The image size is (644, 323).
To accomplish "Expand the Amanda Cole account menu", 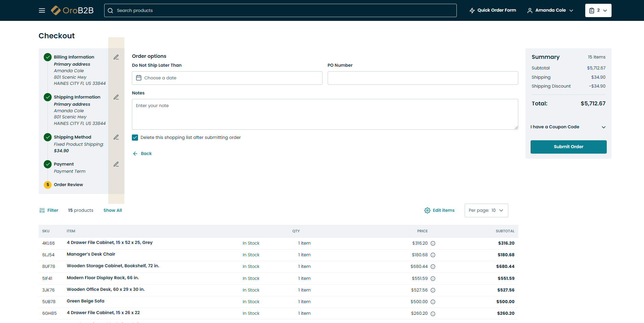I will 550,11.
